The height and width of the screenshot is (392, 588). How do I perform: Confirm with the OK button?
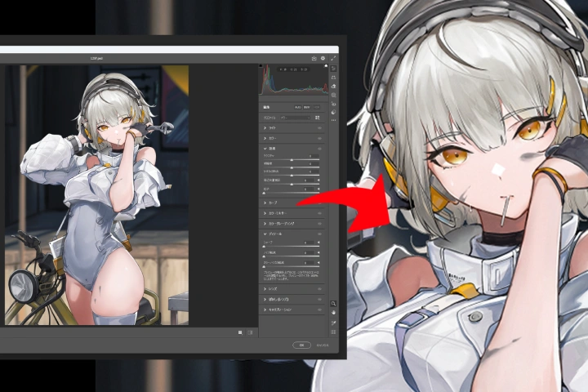click(301, 345)
